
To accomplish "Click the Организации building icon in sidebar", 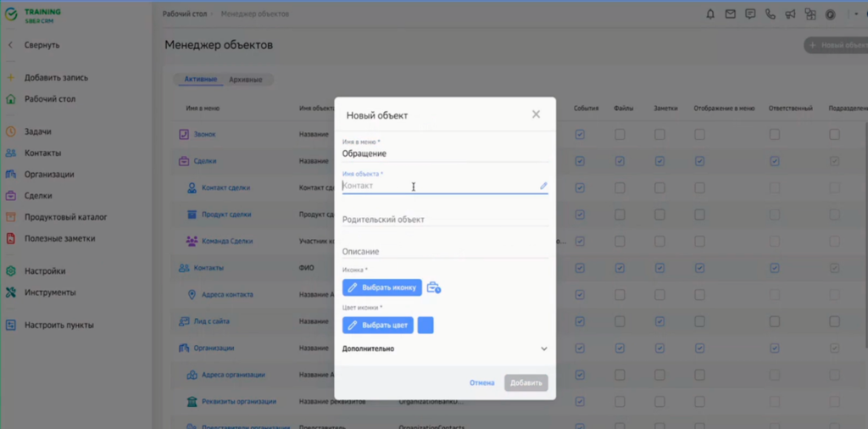I will tap(10, 175).
